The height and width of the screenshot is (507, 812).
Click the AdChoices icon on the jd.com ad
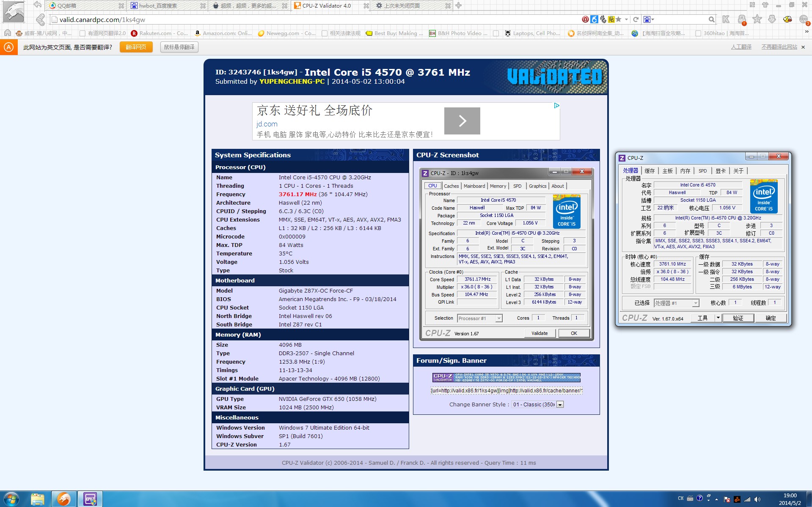click(556, 106)
